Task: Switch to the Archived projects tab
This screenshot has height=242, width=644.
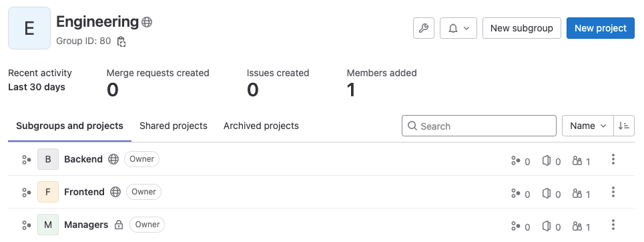Action: pyautogui.click(x=261, y=126)
